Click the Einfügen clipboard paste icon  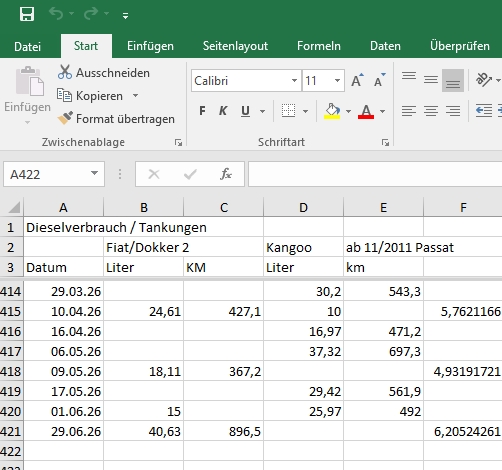click(x=29, y=81)
